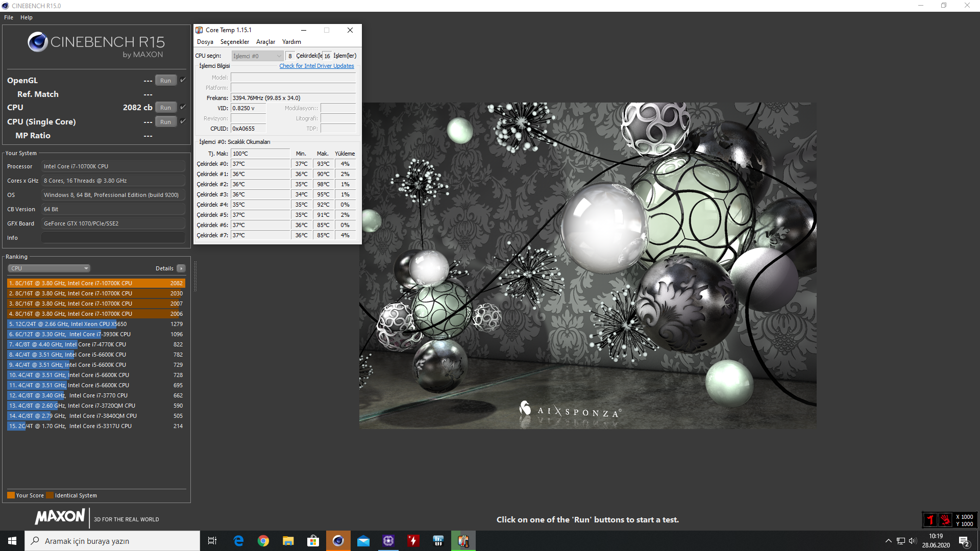Open the Cinebench Help menu
The width and height of the screenshot is (980, 551).
click(x=27, y=17)
